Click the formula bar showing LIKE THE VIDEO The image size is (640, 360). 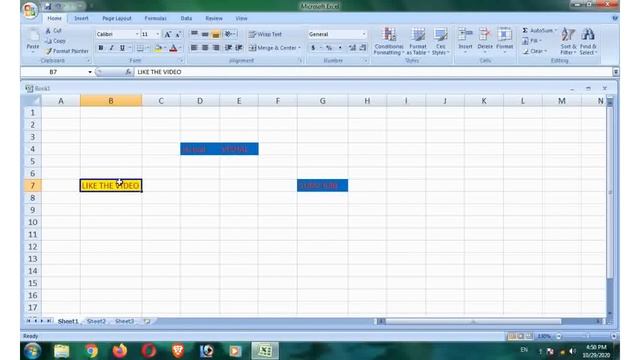point(372,72)
